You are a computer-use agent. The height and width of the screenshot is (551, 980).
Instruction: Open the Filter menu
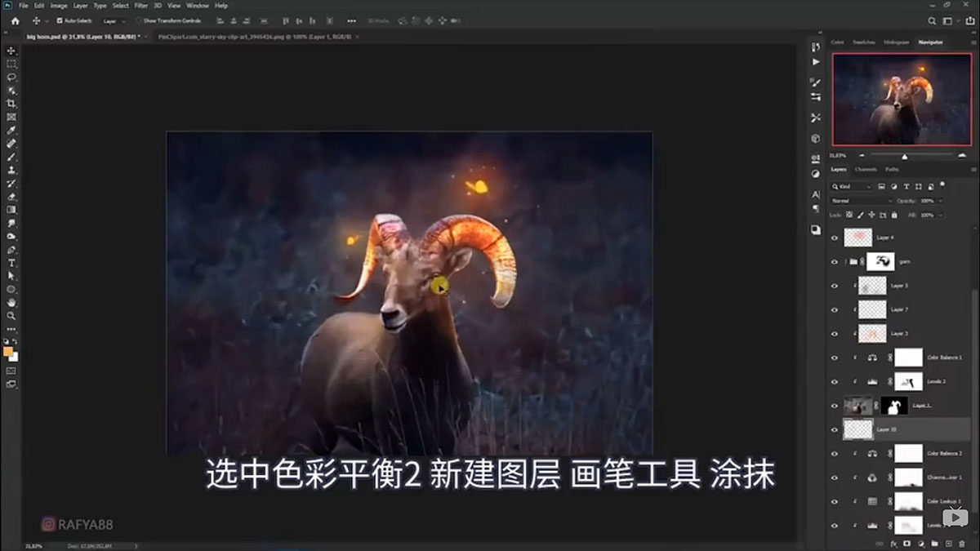point(141,5)
